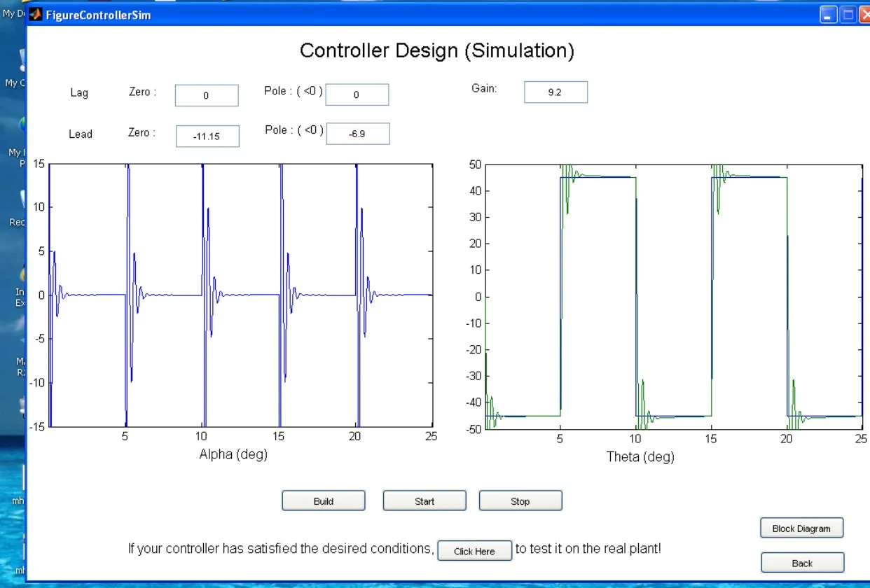Viewport: 870px width, 588px height.
Task: Open the Block Diagram
Action: pos(801,528)
